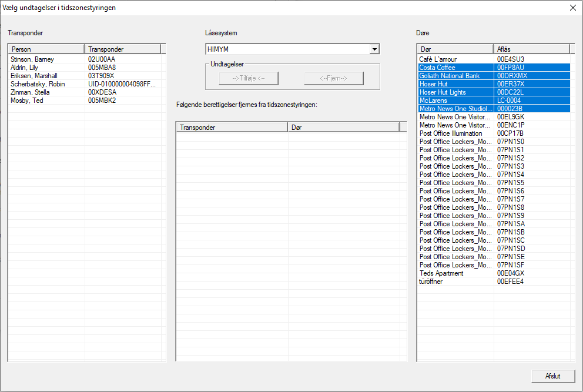
Task: Click the Fjern exceptions button
Action: pyautogui.click(x=333, y=79)
